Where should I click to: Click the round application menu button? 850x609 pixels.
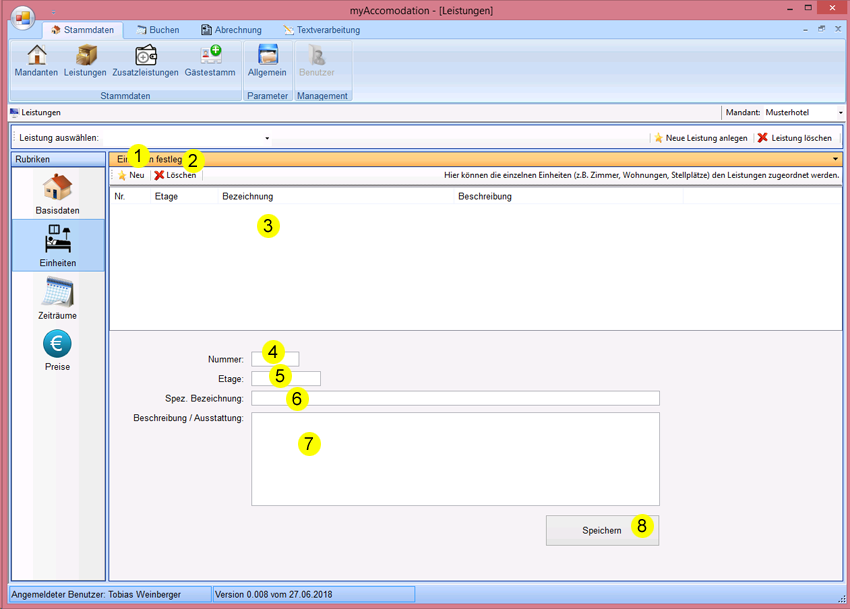[x=22, y=18]
